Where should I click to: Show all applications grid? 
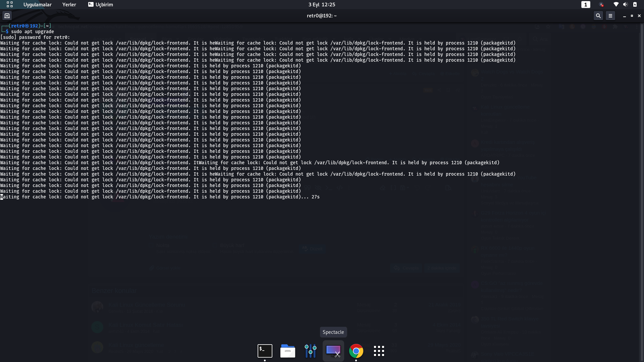click(x=379, y=351)
